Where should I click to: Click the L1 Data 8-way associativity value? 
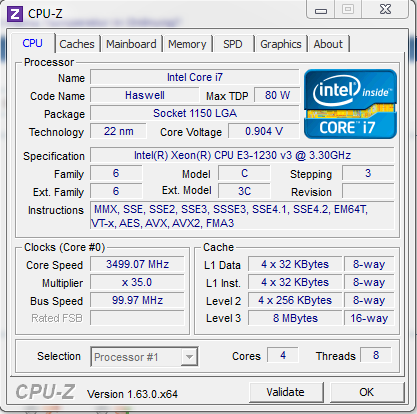369,264
